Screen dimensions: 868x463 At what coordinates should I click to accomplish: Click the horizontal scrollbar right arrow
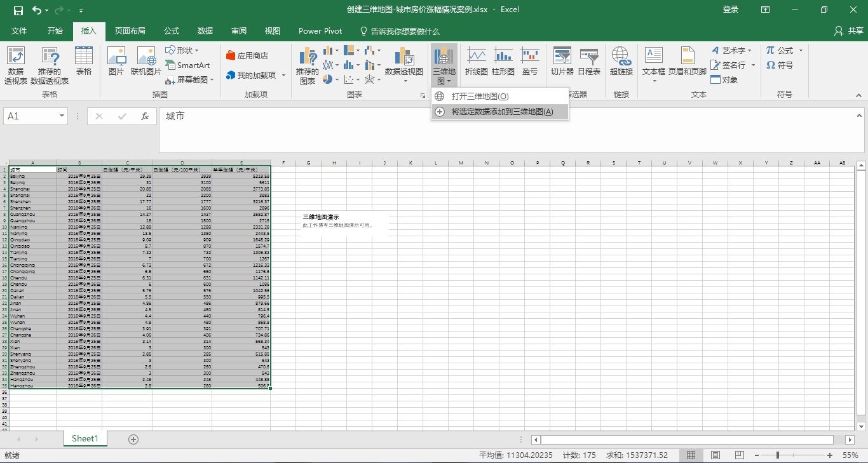[x=850, y=440]
